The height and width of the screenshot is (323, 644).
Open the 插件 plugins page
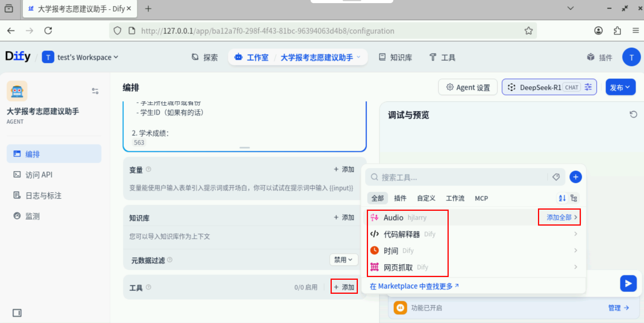click(x=600, y=57)
